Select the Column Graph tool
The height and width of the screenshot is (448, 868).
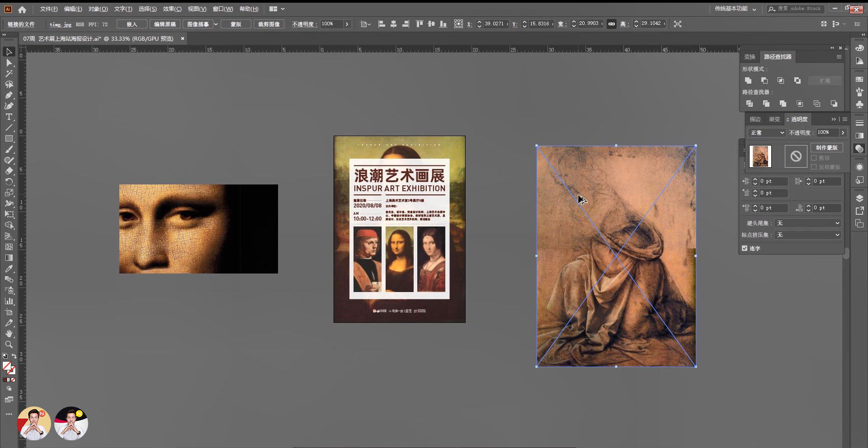click(9, 301)
